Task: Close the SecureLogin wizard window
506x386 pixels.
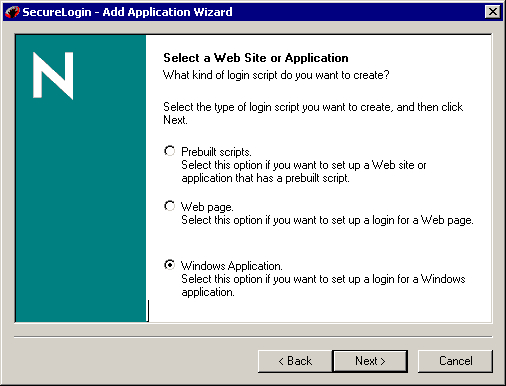Action: tap(493, 12)
